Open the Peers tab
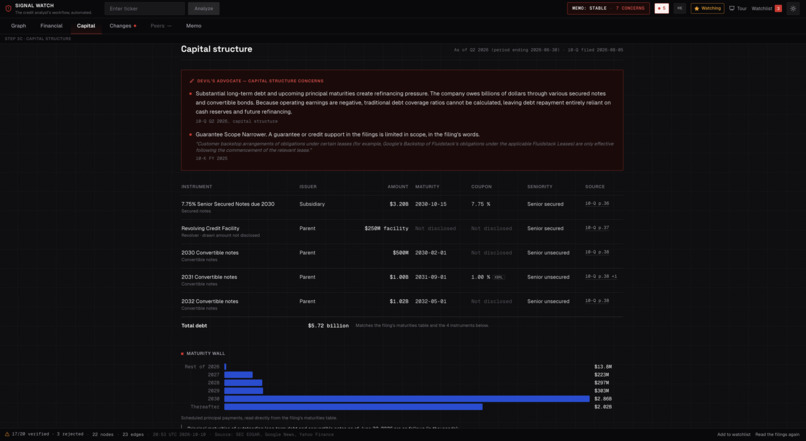806x441 pixels. tap(160, 26)
